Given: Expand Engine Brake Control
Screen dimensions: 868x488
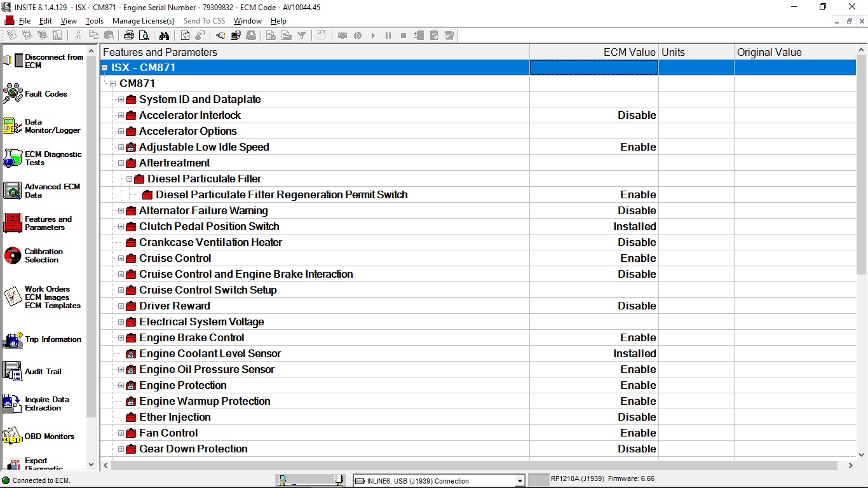Looking at the screenshot, I should (121, 338).
